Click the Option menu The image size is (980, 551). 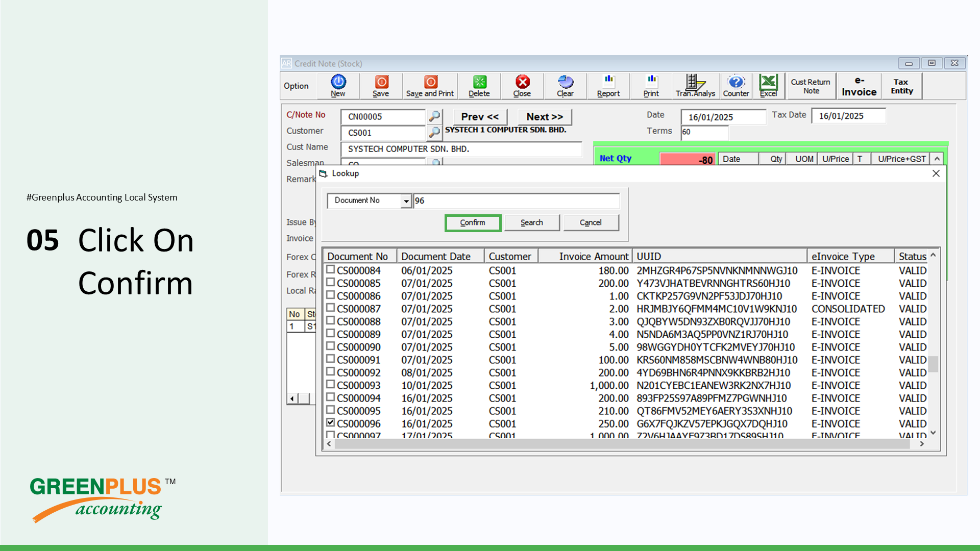tap(296, 86)
